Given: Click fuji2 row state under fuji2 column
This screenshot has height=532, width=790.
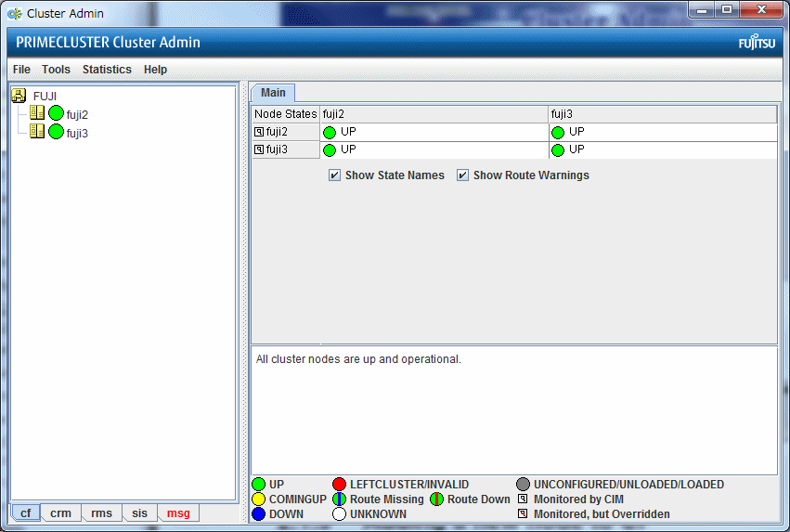Looking at the screenshot, I should tap(434, 133).
